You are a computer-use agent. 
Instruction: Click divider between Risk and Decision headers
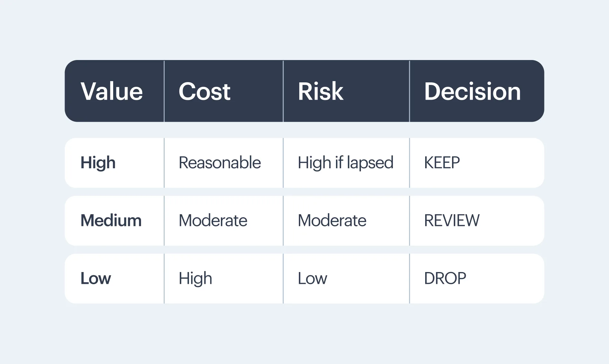tap(409, 91)
